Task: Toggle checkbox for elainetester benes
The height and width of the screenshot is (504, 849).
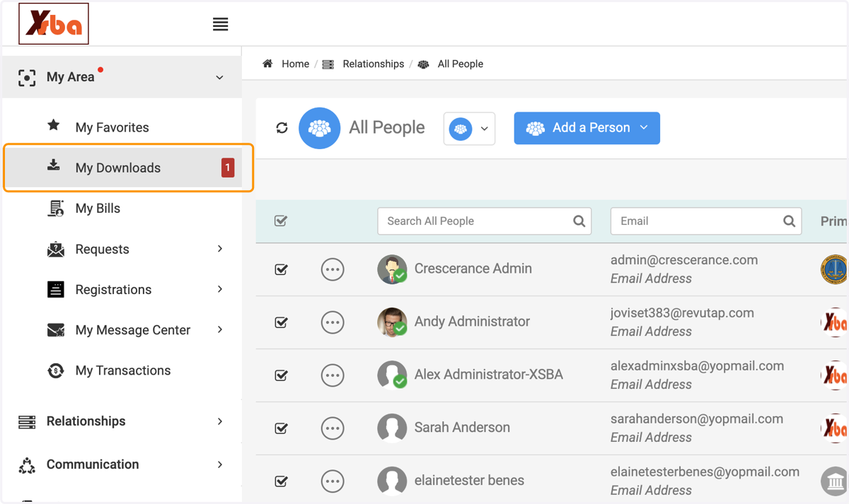Action: [x=281, y=481]
